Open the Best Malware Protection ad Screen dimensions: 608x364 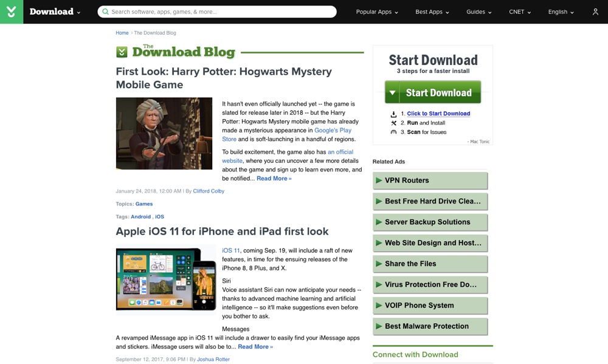(430, 326)
